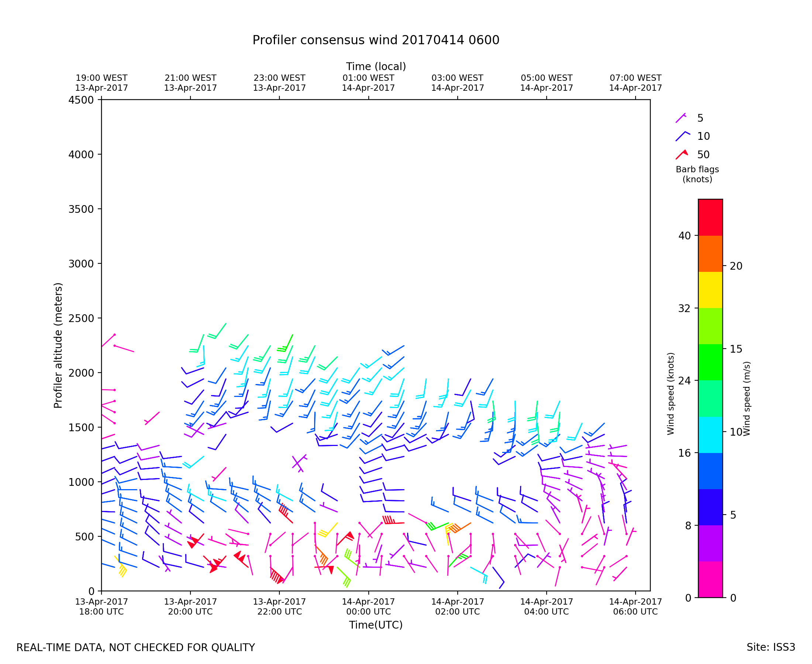Click the 4500 altitude tick label

pyautogui.click(x=81, y=100)
